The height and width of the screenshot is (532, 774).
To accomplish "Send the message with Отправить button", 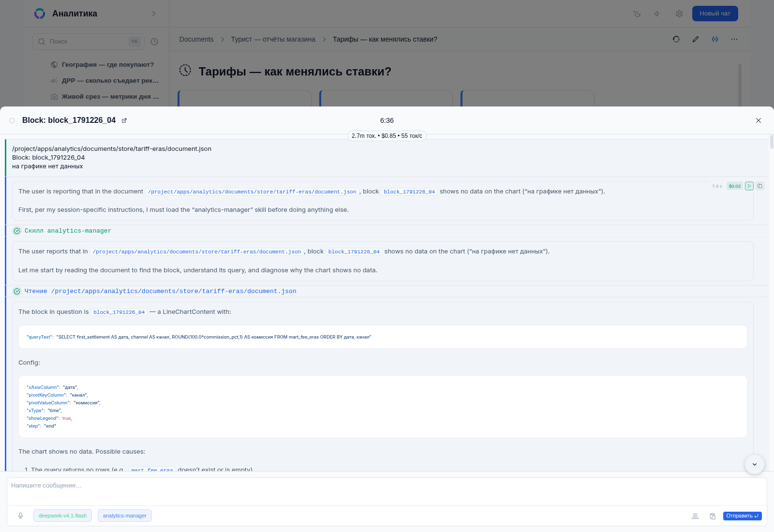I will click(x=743, y=516).
